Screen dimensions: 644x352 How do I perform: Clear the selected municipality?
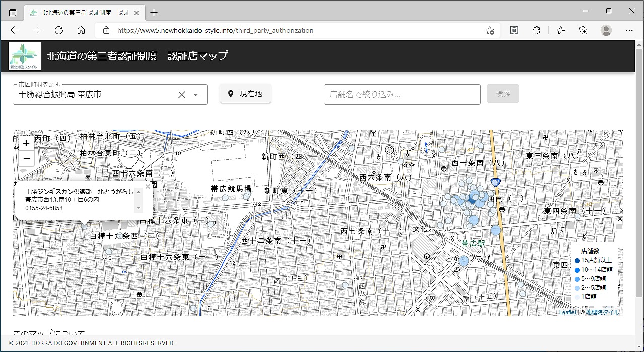pos(182,95)
